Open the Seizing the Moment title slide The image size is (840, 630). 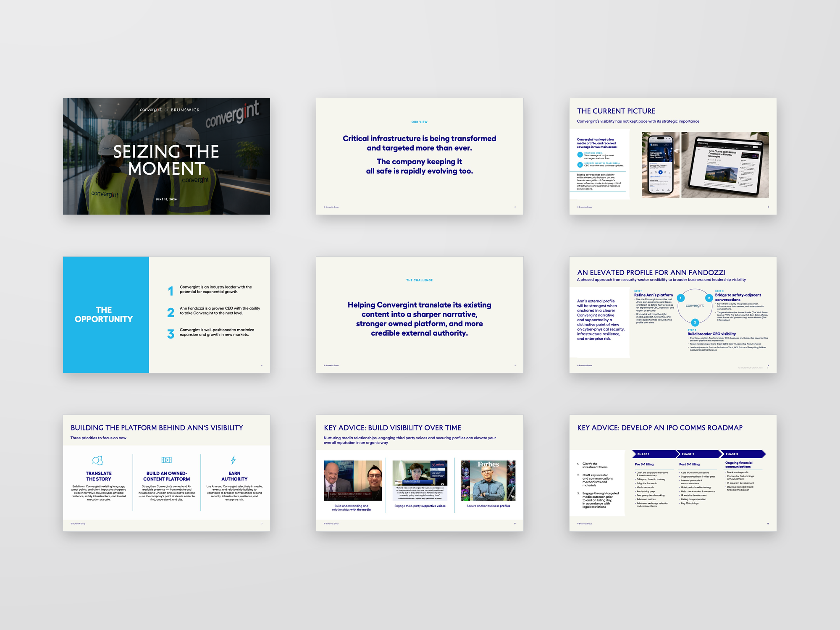166,156
